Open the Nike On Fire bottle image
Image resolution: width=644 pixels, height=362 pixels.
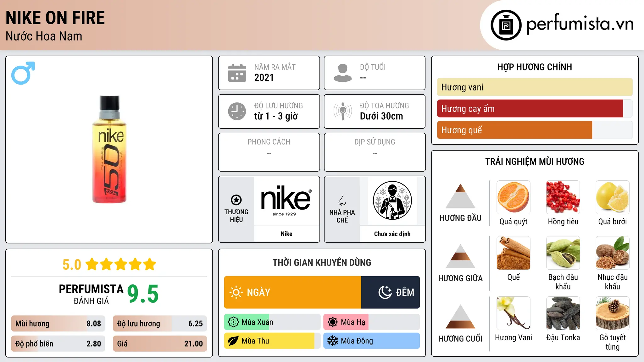109,149
